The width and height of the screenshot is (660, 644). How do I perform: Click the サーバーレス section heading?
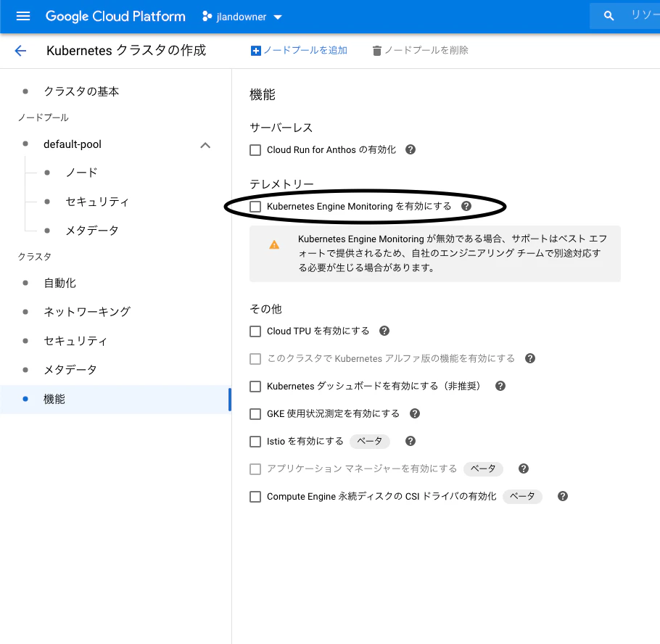(x=281, y=128)
